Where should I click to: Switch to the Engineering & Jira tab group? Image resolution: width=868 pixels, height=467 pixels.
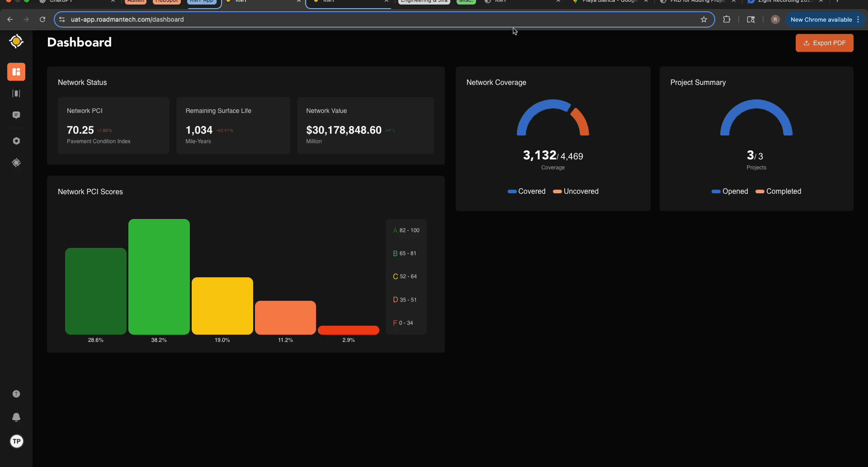424,2
